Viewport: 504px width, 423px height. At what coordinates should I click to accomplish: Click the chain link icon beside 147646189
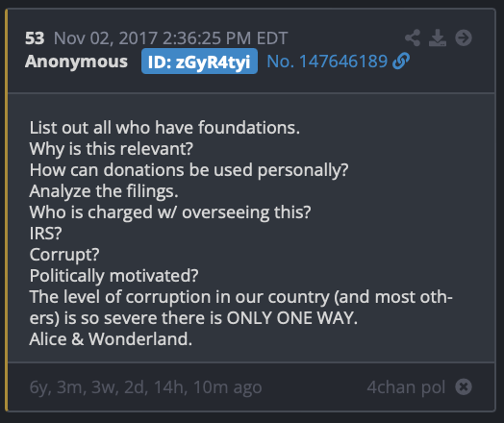coord(401,61)
